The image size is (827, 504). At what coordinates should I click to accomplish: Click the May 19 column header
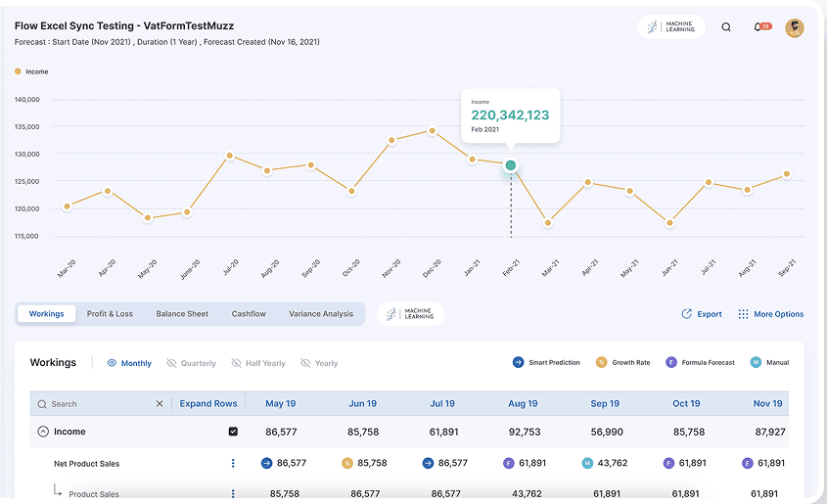281,404
